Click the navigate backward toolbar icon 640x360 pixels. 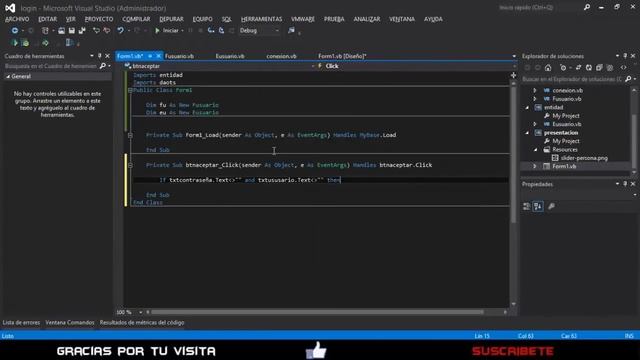[15, 31]
